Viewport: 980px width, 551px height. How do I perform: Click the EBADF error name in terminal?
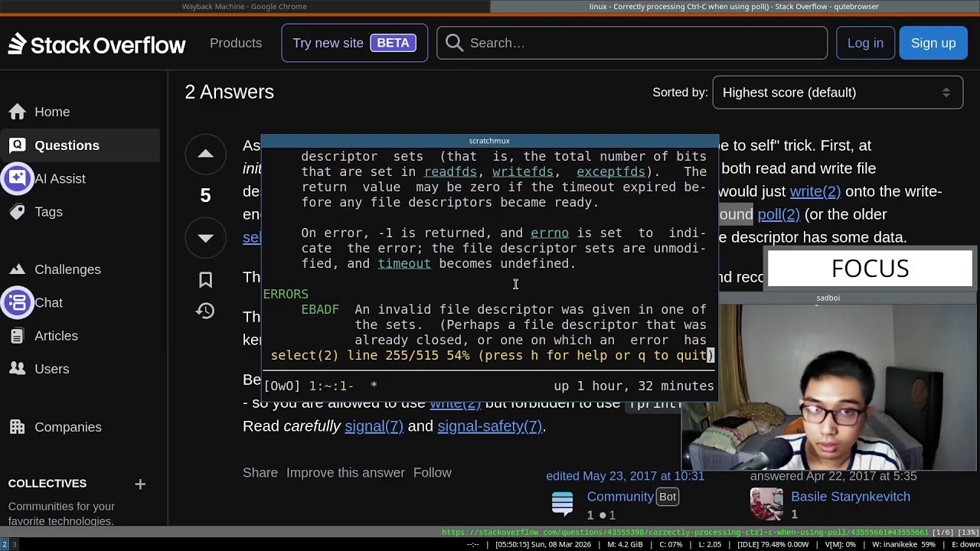[320, 309]
